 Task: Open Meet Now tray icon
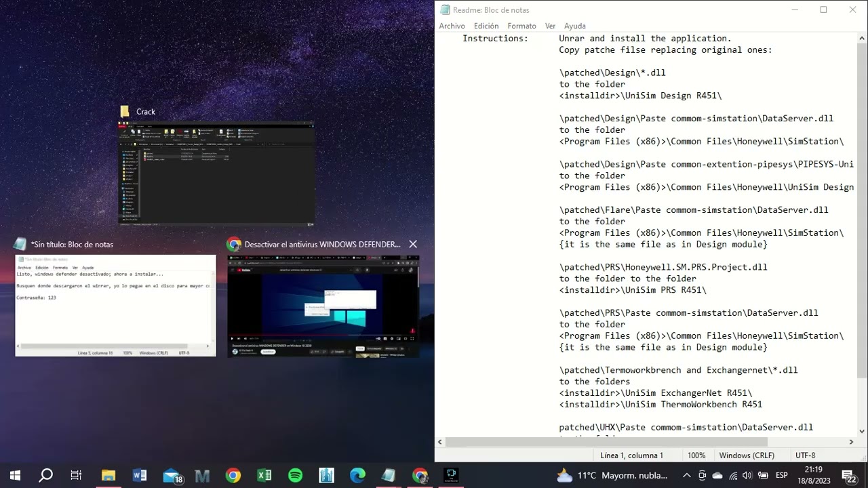[703, 475]
